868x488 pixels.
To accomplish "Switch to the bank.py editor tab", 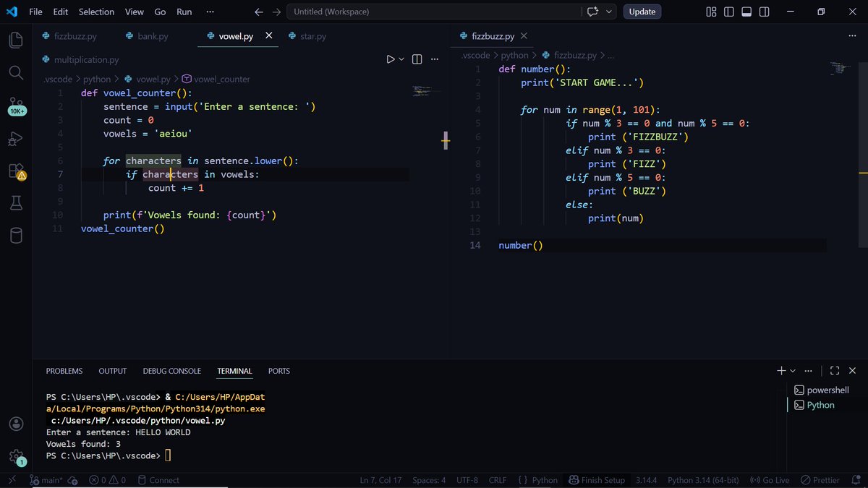I will coord(152,35).
